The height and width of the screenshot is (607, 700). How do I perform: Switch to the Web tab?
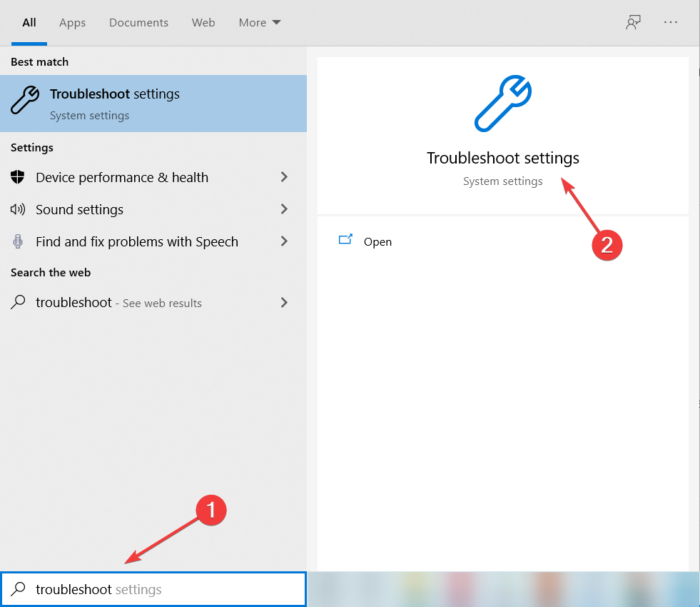tap(203, 22)
